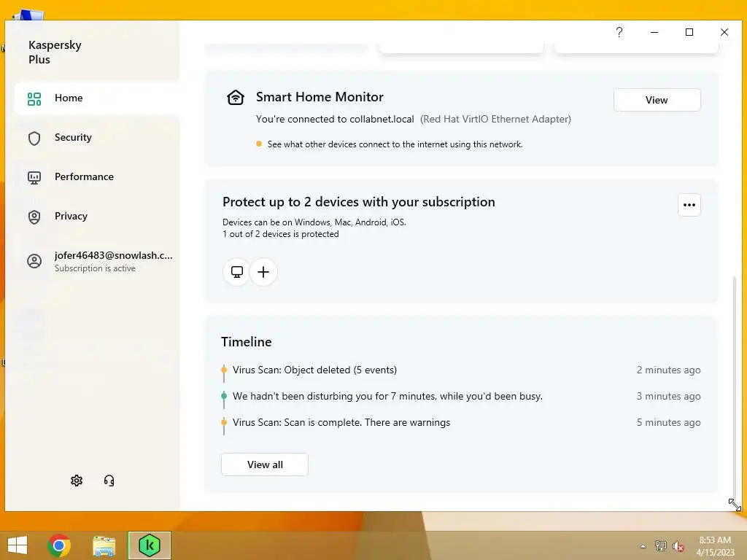Add another device with the plus button
Viewport: 747px width, 560px height.
point(263,272)
